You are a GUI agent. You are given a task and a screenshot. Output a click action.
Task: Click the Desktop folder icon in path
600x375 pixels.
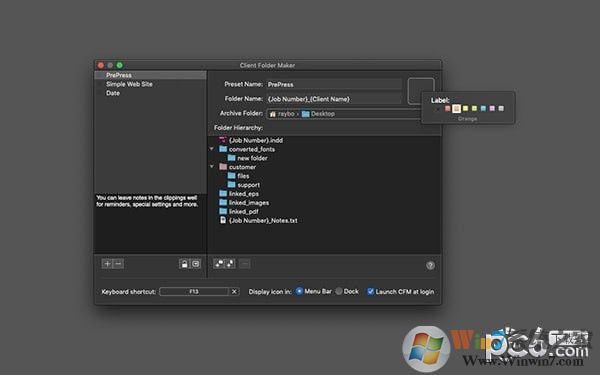coord(305,114)
